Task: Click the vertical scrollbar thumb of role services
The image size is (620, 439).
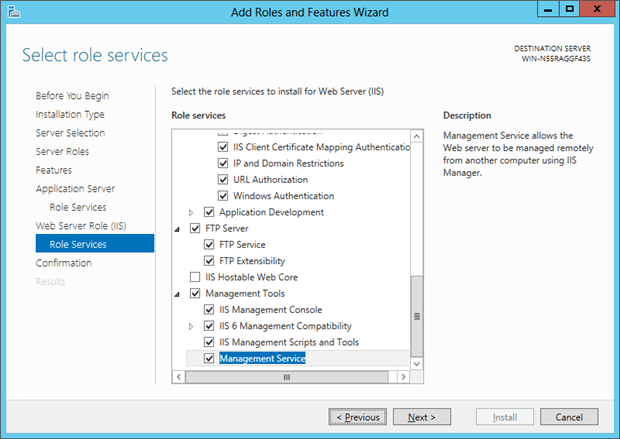Action: 417,316
